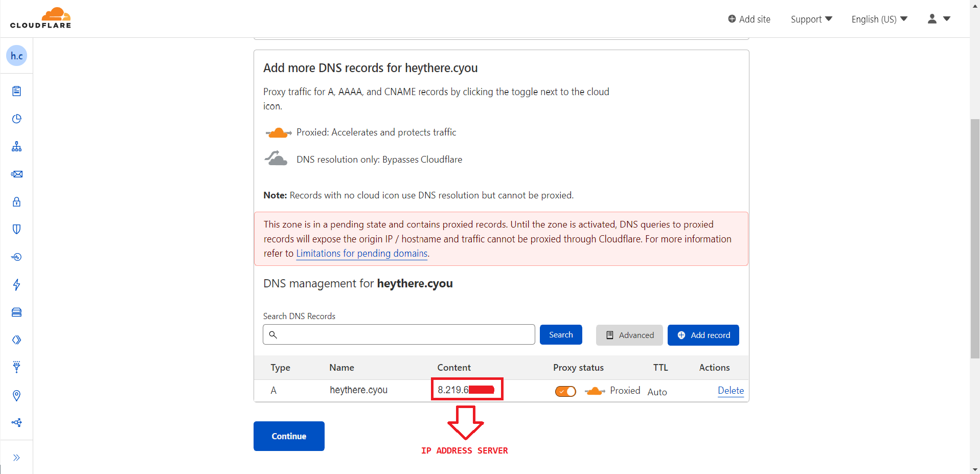The height and width of the screenshot is (474, 980).
Task: Open Security shield sidebar icon
Action: pyautogui.click(x=16, y=229)
